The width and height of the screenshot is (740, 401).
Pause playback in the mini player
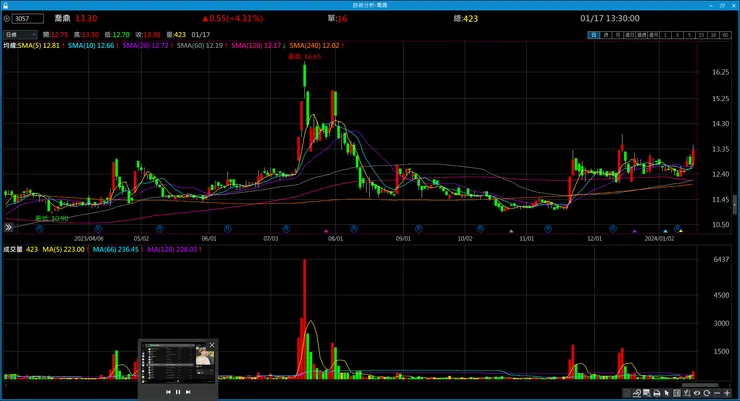[178, 392]
